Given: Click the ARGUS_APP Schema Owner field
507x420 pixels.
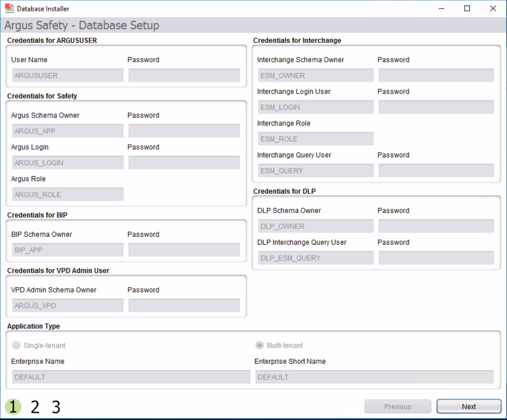Looking at the screenshot, I should [67, 130].
